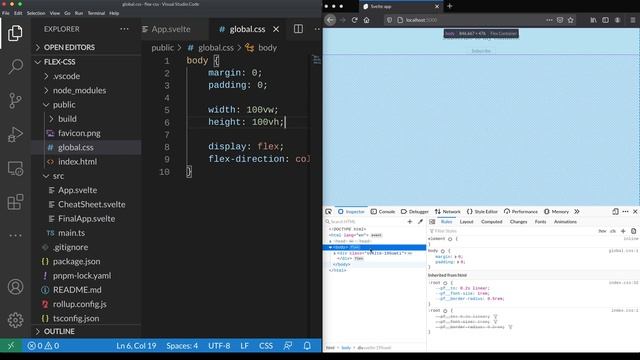Toggle the three-pane Inspector mode
This screenshot has height=360, width=640.
(432, 222)
